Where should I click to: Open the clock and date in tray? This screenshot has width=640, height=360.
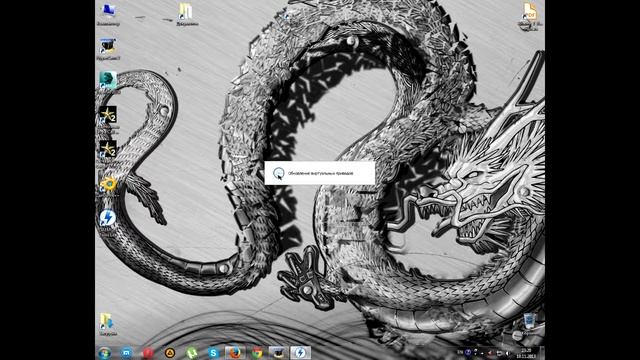(x=527, y=353)
